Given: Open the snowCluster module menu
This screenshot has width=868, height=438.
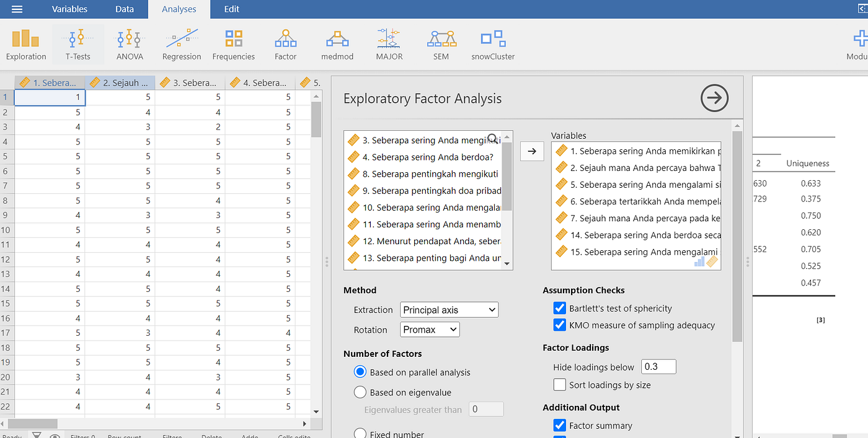Looking at the screenshot, I should [x=493, y=45].
